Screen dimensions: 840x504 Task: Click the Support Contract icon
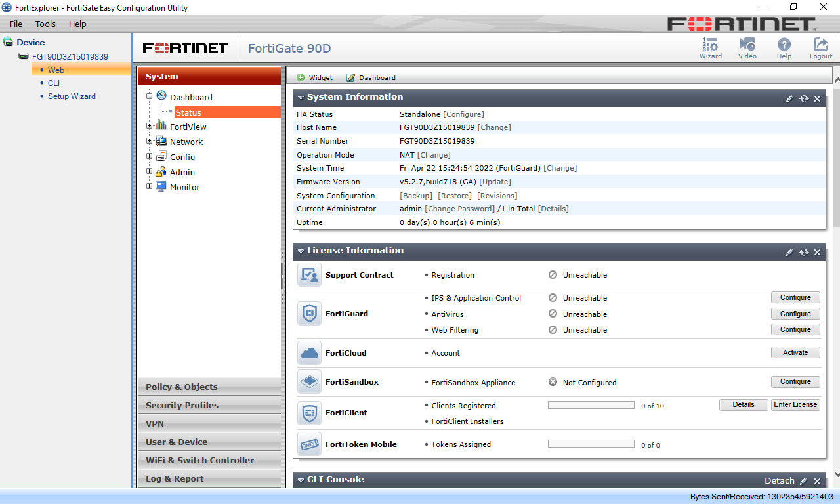(309, 275)
